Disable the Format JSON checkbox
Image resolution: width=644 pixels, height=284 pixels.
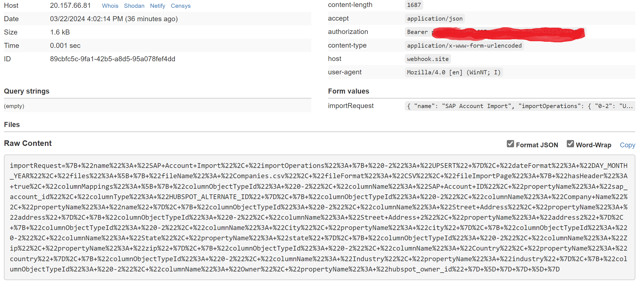pyautogui.click(x=510, y=144)
